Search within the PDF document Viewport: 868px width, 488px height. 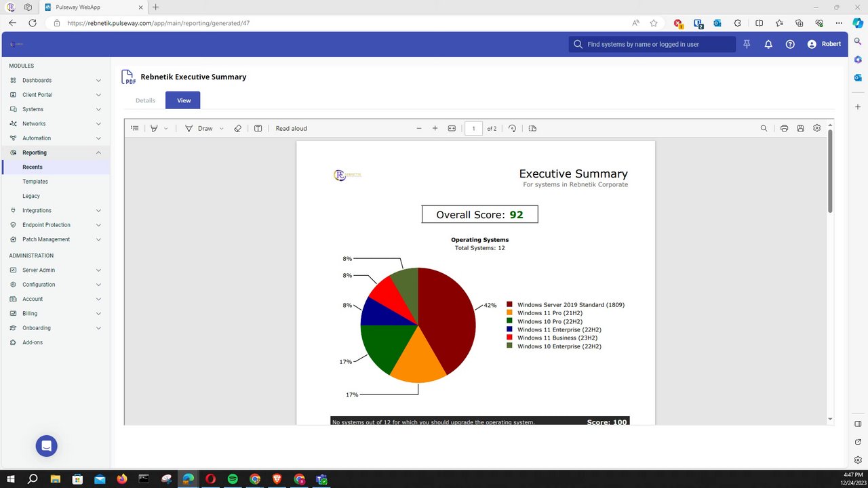[x=764, y=128]
